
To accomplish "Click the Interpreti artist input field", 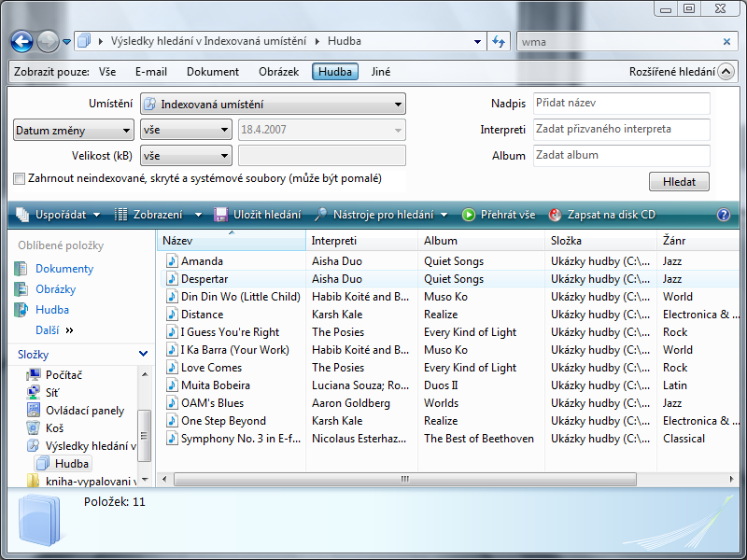I will click(621, 130).
